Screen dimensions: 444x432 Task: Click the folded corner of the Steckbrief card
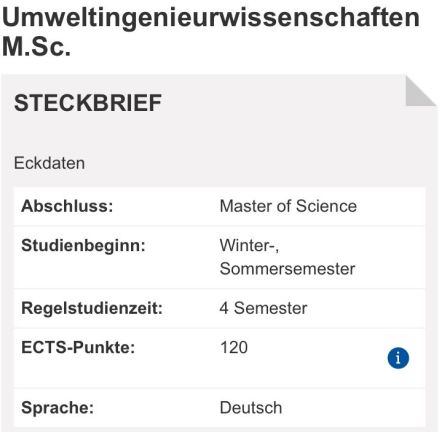[x=420, y=91]
